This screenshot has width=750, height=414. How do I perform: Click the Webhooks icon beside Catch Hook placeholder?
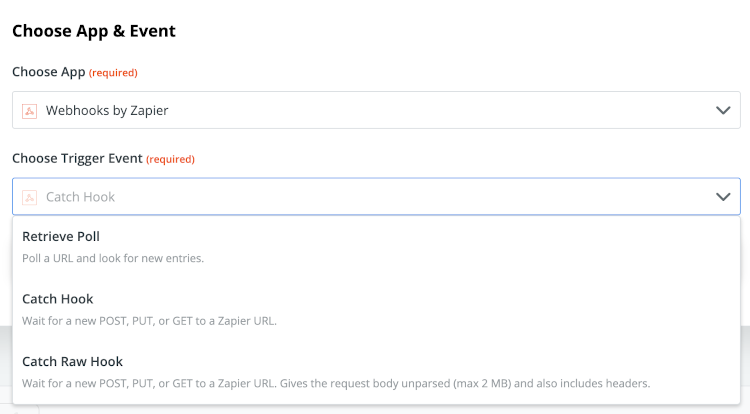tap(29, 197)
